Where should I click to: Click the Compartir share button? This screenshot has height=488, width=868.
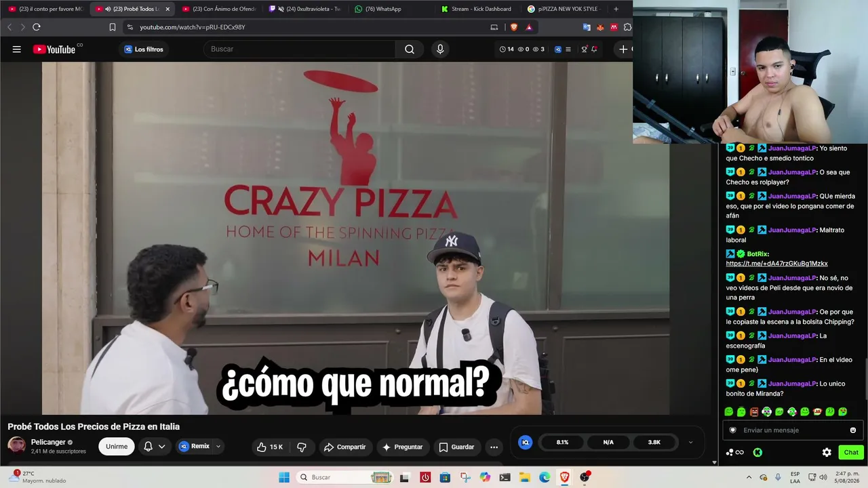click(x=344, y=447)
